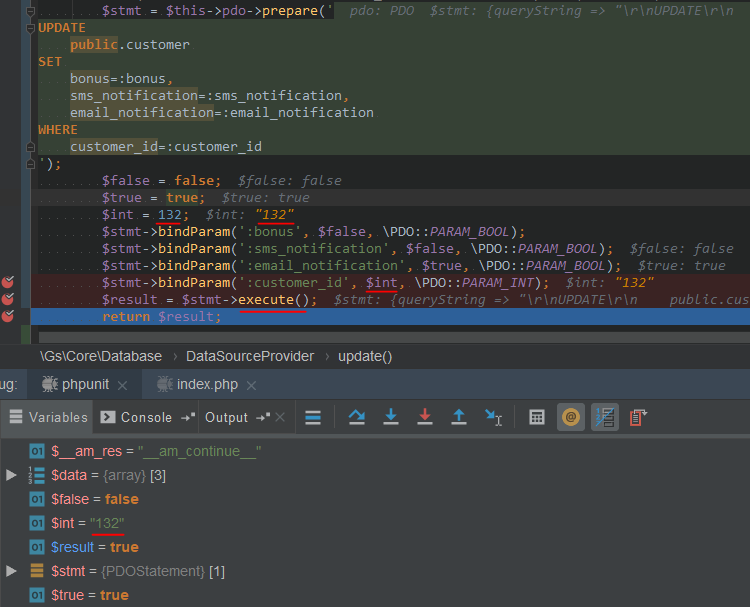Viewport: 750px width, 607px height.
Task: Click Step Into debugger icon
Action: [x=391, y=417]
